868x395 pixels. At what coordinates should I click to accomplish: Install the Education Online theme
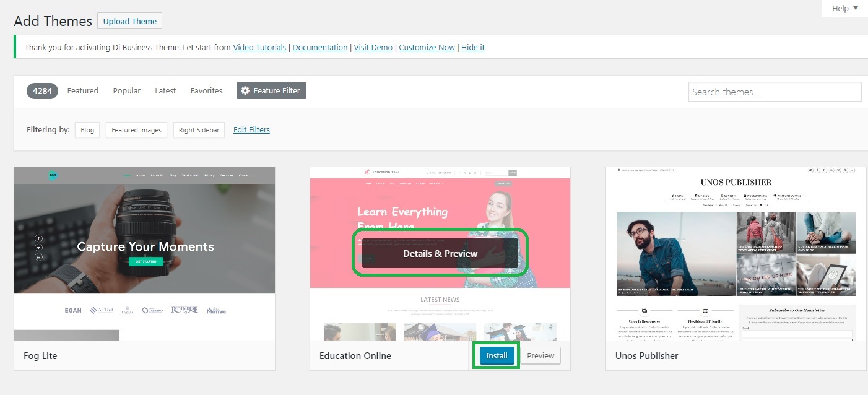(x=496, y=356)
